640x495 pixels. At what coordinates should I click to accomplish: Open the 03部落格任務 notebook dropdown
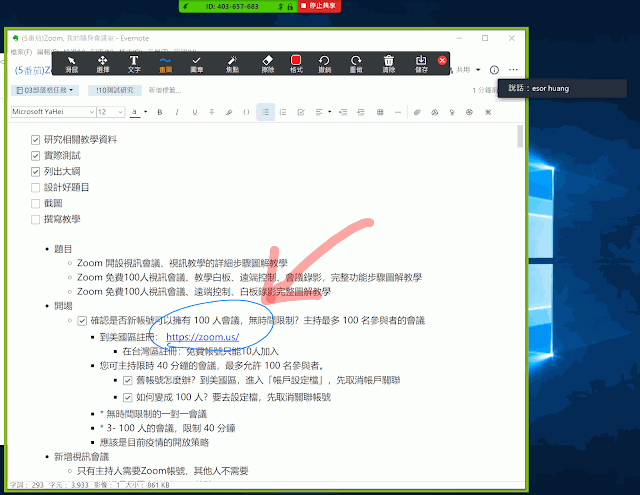tap(45, 90)
